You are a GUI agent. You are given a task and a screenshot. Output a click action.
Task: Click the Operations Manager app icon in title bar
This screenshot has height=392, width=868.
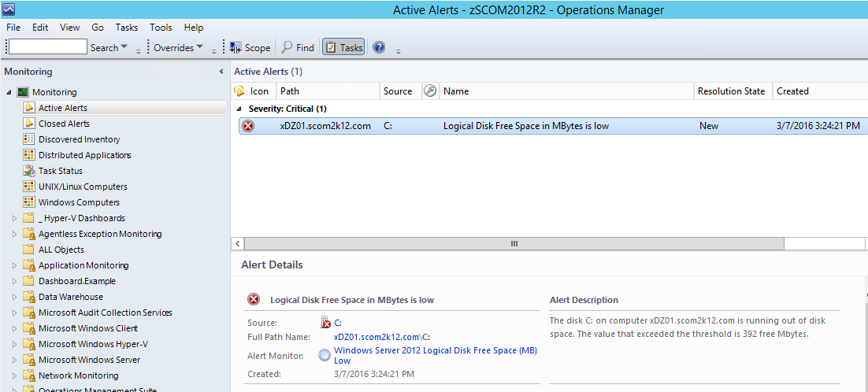click(x=9, y=9)
